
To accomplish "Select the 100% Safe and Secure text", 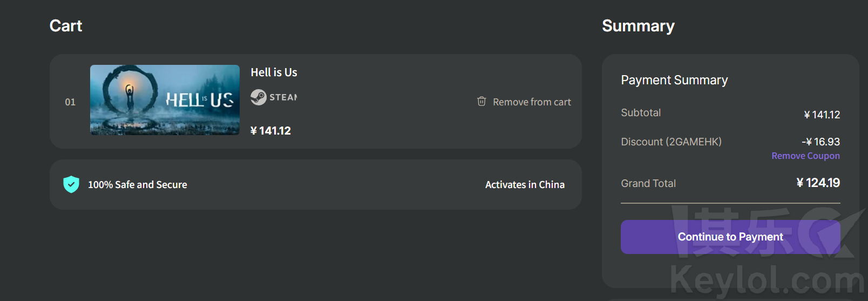I will 137,185.
